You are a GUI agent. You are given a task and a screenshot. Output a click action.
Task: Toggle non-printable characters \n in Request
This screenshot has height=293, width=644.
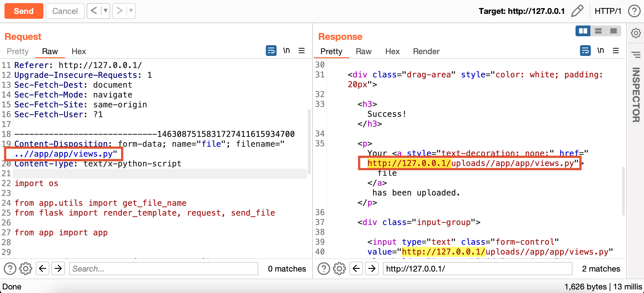(x=286, y=51)
